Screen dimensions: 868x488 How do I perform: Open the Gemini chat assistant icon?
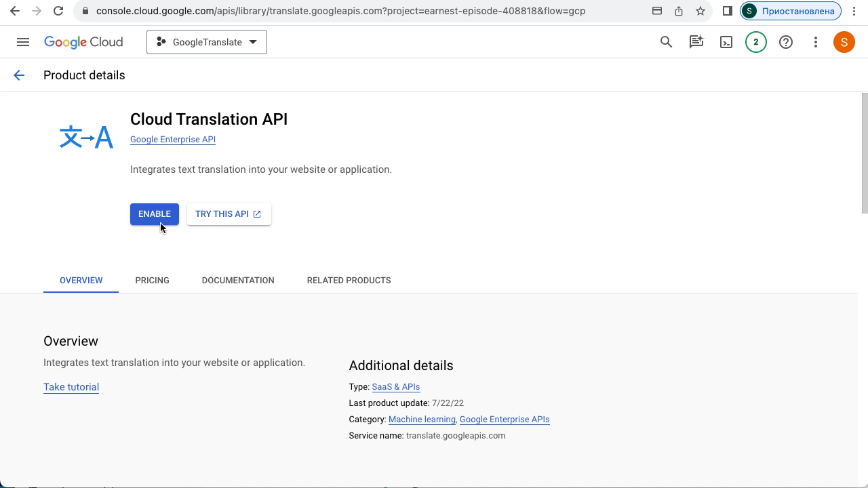(x=696, y=42)
